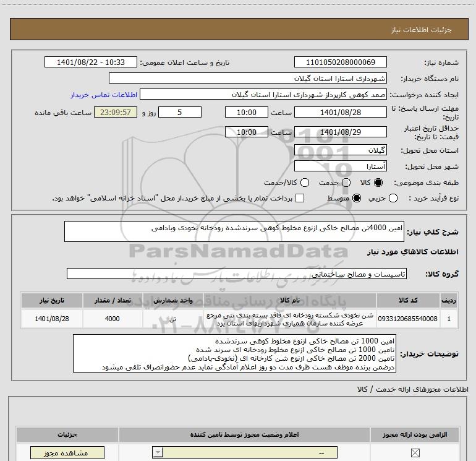Select the خدمت radio button

346,183
